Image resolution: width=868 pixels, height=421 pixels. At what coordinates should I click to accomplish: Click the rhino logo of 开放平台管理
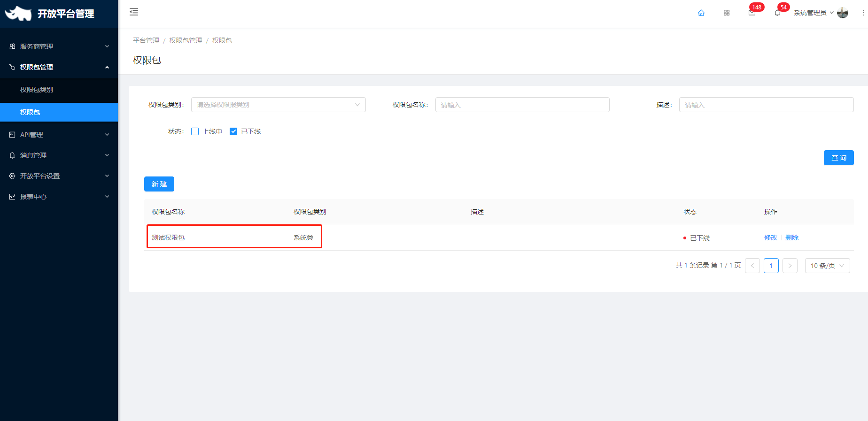[18, 14]
